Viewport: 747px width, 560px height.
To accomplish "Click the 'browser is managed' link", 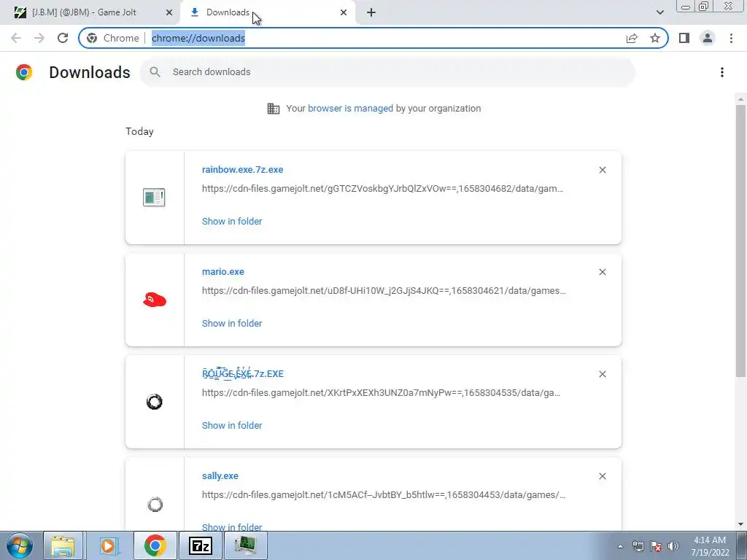I will point(350,109).
